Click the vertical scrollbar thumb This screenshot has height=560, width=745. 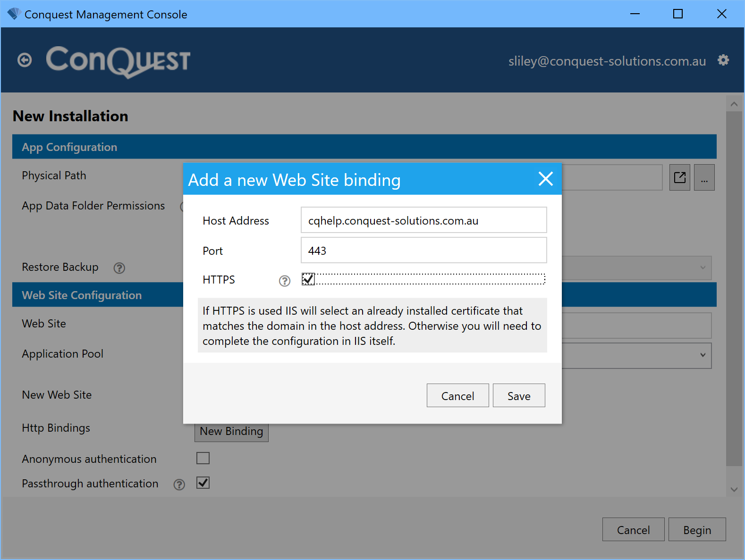(x=734, y=289)
